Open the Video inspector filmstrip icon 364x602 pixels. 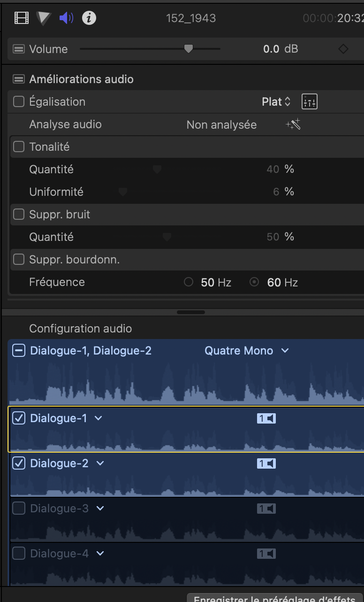coord(22,18)
